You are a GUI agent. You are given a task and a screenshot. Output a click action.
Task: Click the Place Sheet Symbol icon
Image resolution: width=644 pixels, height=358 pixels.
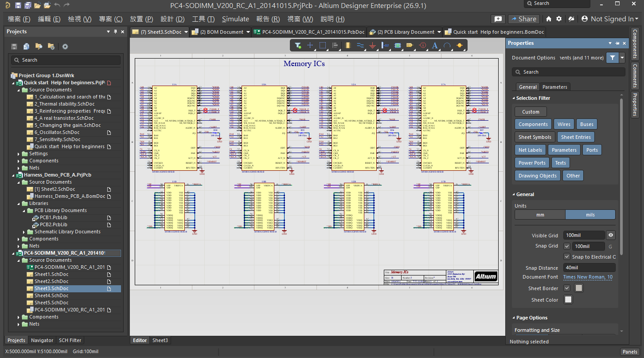coord(398,45)
